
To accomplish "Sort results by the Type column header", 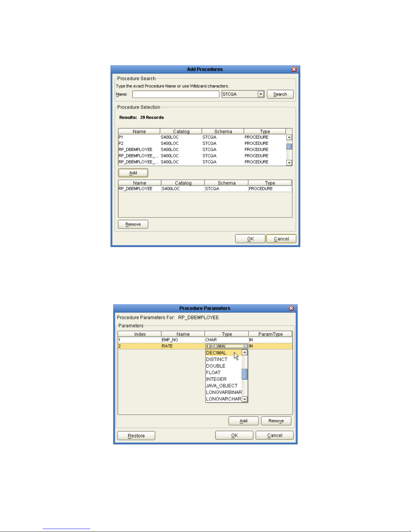I will tap(265, 132).
